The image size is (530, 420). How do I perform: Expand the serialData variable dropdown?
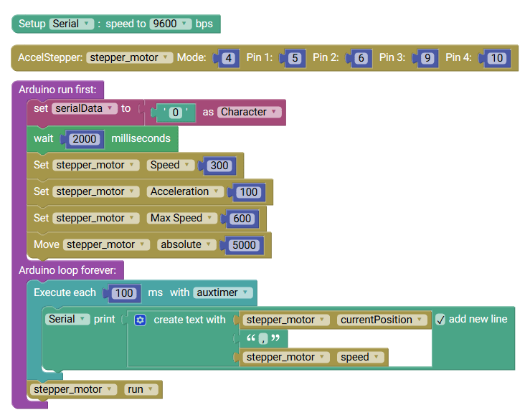(x=84, y=108)
